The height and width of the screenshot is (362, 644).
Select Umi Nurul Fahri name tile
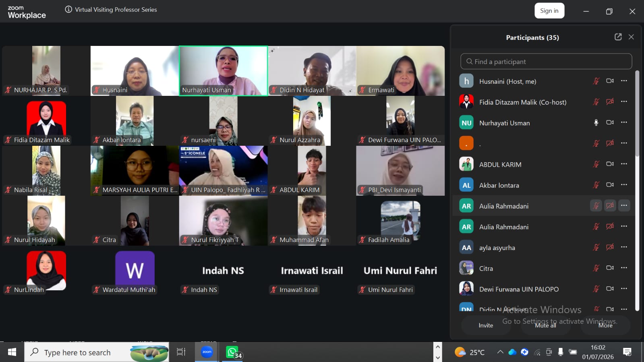coord(400,271)
